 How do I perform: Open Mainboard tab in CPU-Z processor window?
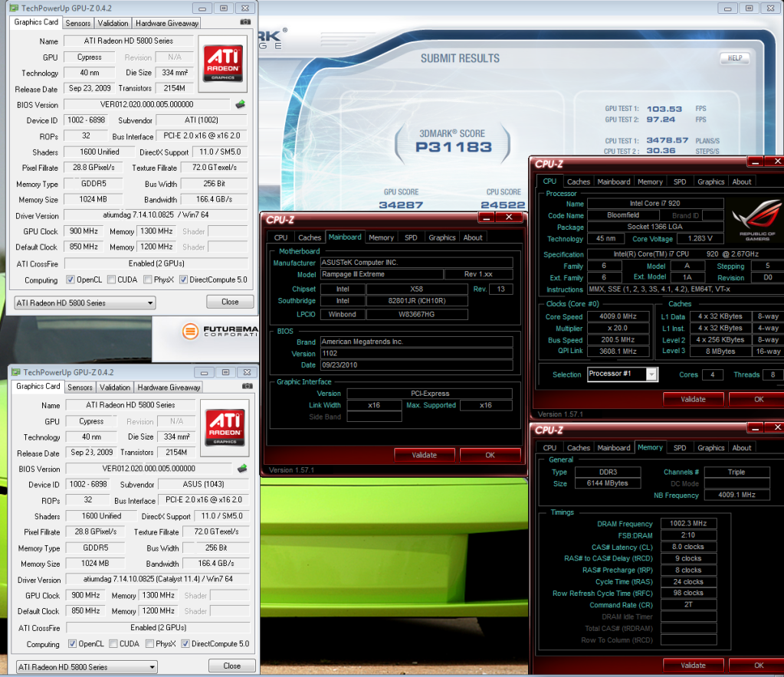click(x=614, y=182)
